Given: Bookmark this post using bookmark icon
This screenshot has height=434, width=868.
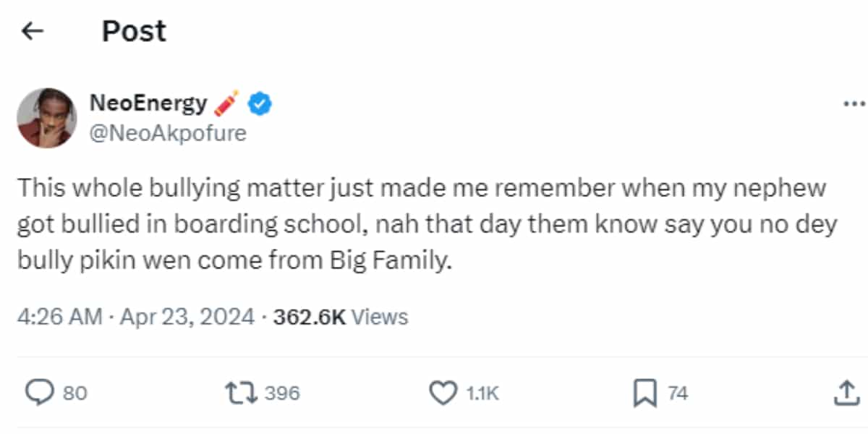Looking at the screenshot, I should pyautogui.click(x=644, y=393).
